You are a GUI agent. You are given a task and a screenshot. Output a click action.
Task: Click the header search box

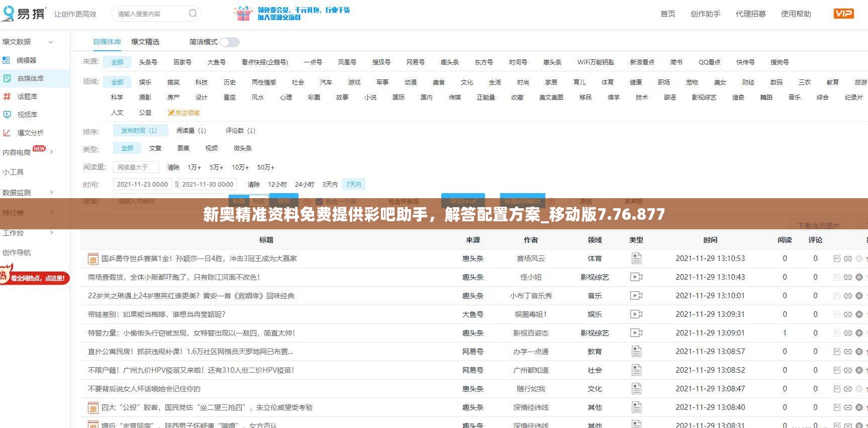point(156,14)
